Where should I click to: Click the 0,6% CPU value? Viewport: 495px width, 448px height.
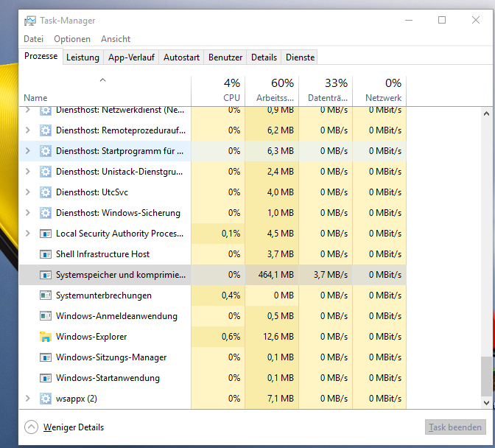(231, 337)
